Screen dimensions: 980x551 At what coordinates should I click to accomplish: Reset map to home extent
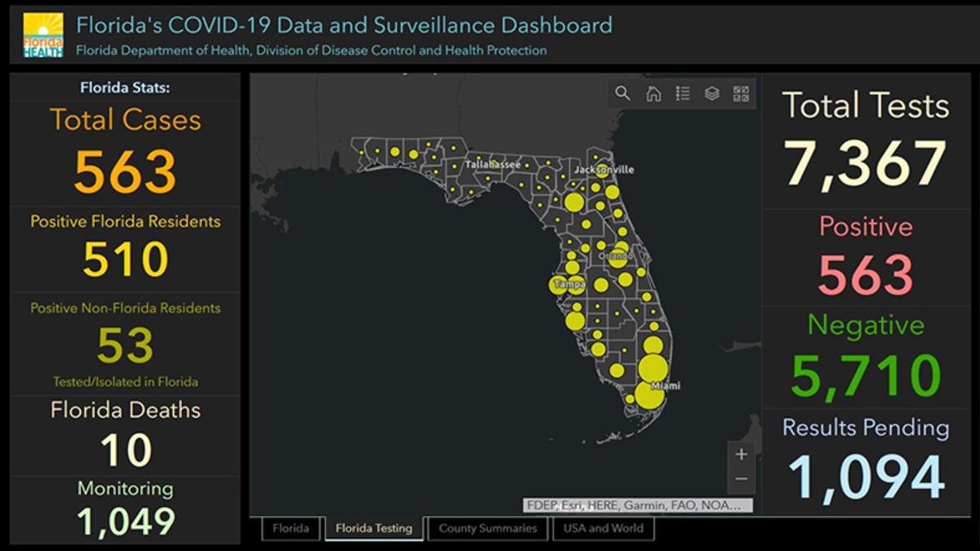click(x=653, y=94)
